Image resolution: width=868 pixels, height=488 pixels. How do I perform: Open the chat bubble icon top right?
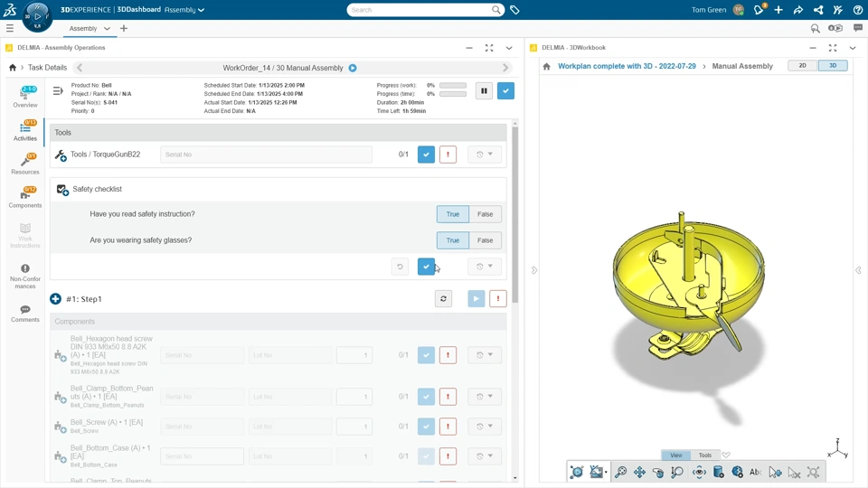point(858,28)
